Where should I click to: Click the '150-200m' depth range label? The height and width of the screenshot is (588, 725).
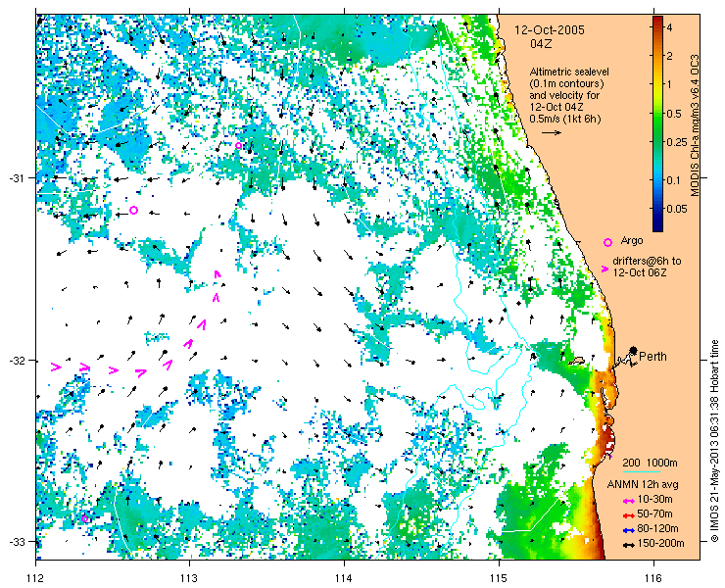click(x=660, y=544)
